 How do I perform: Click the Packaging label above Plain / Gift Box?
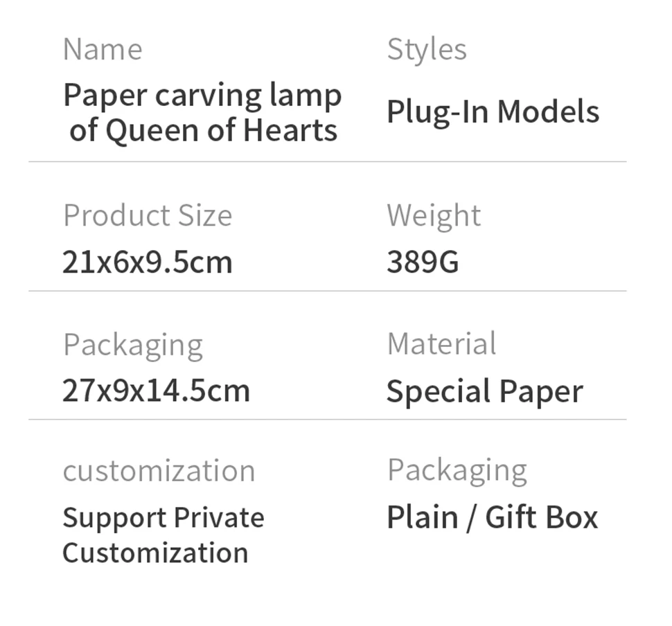457,471
